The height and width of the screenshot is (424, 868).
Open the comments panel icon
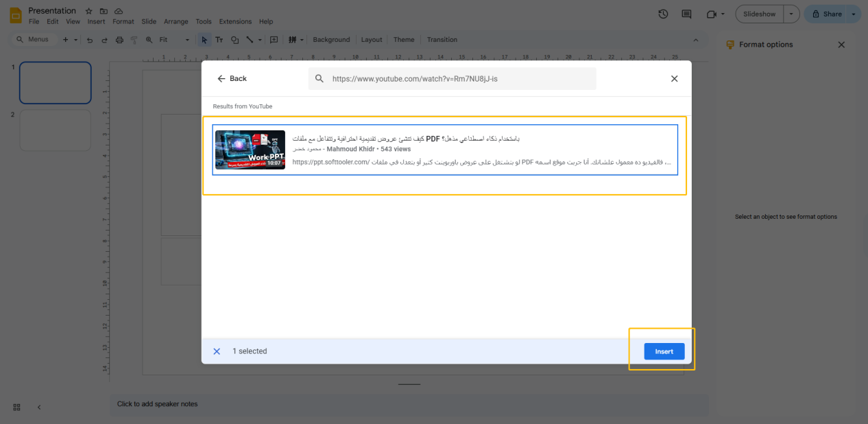(686, 14)
